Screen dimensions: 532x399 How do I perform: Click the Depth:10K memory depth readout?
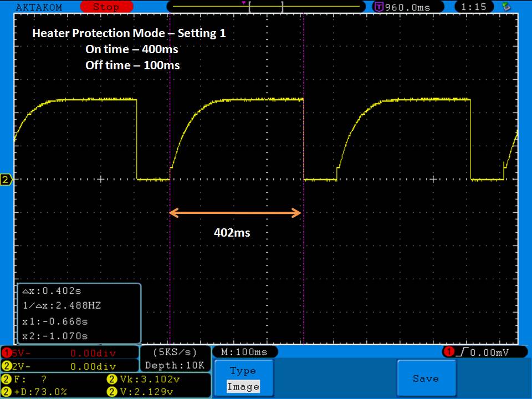click(175, 365)
